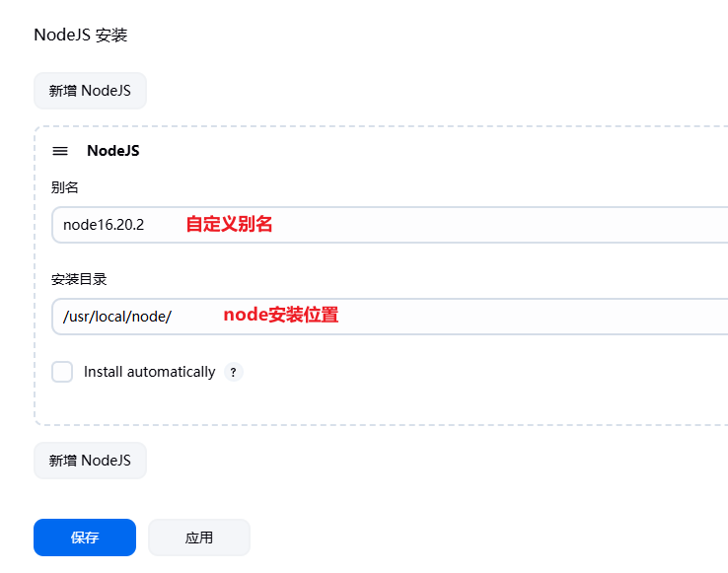Click the /usr/local/node/ path in 安装目录 field
Screen dimensions: 728x573
tap(117, 317)
